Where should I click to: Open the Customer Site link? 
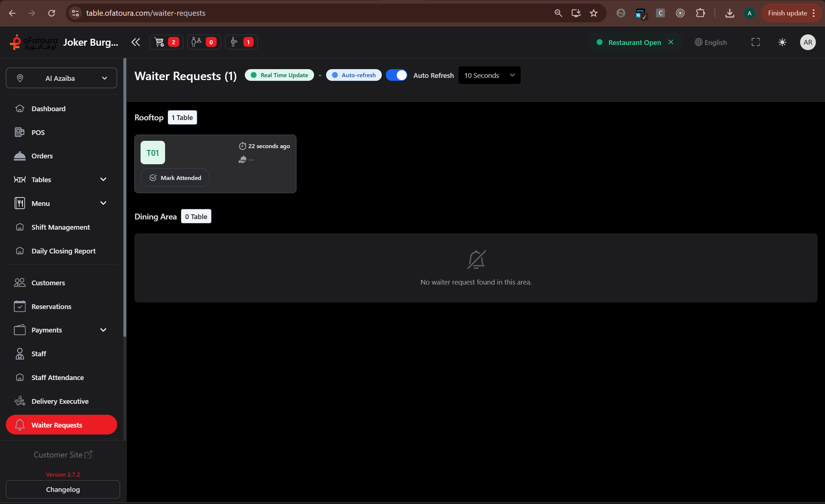[63, 455]
